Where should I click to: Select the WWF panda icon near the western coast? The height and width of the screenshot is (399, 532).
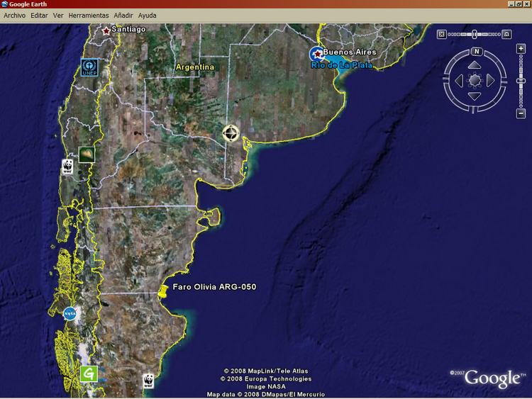pyautogui.click(x=67, y=167)
